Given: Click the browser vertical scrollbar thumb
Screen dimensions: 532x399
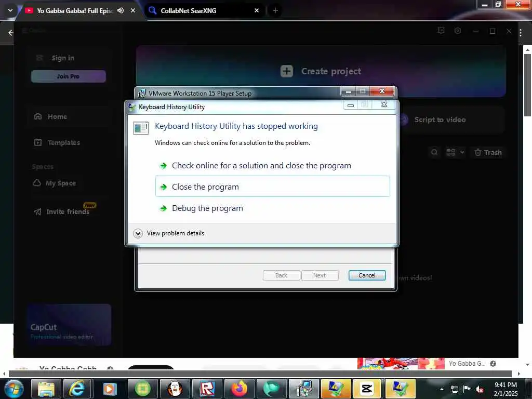Looking at the screenshot, I should [527, 85].
